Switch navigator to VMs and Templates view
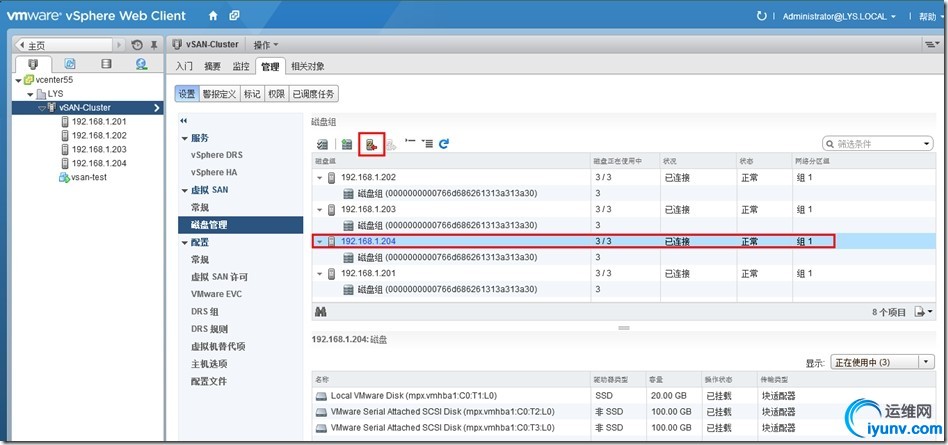The image size is (948, 445). click(x=70, y=63)
